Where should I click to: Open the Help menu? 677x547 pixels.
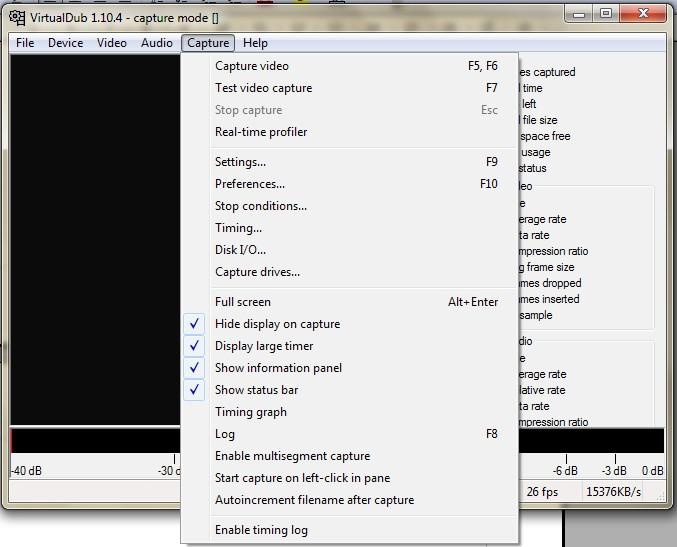(255, 43)
